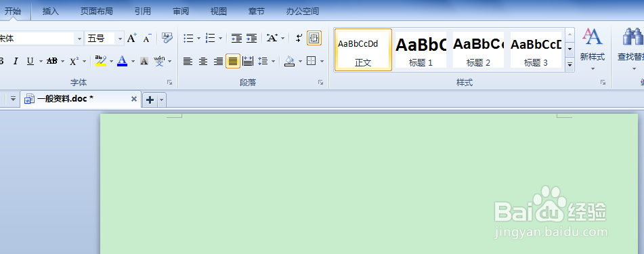Apply distributed alignment
This screenshot has width=644, height=254.
pyautogui.click(x=248, y=61)
